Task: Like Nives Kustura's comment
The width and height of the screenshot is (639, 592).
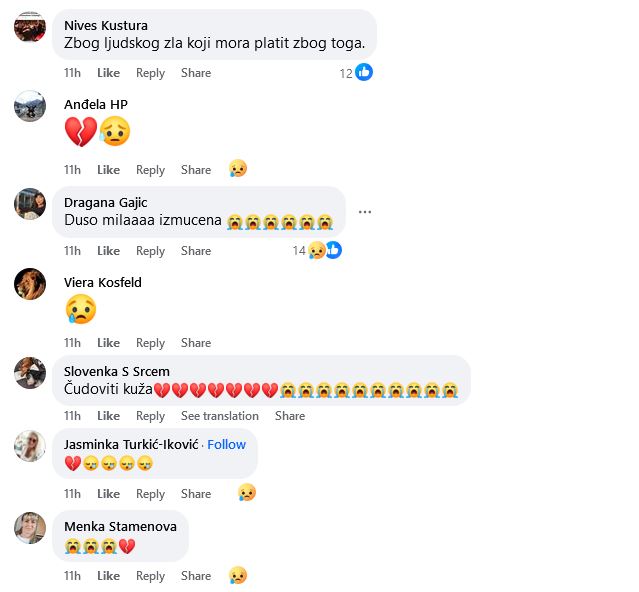Action: 108,73
